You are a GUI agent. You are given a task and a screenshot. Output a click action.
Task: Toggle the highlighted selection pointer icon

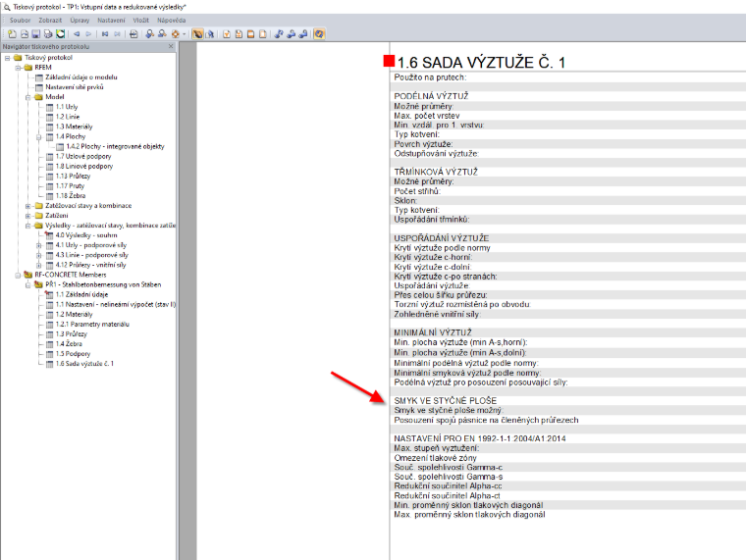click(197, 33)
